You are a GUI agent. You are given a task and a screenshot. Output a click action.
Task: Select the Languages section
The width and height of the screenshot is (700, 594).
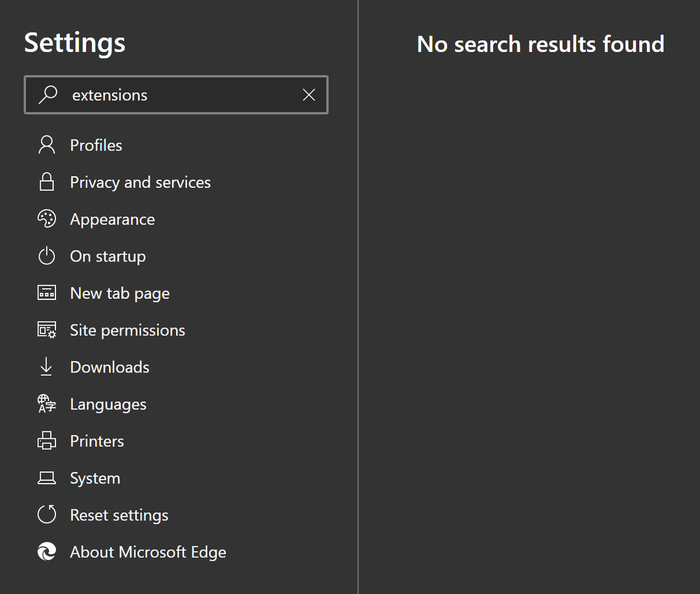(108, 404)
